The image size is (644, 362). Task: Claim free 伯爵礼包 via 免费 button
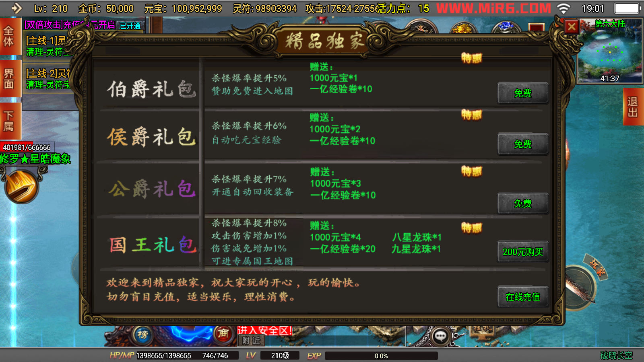(x=523, y=93)
